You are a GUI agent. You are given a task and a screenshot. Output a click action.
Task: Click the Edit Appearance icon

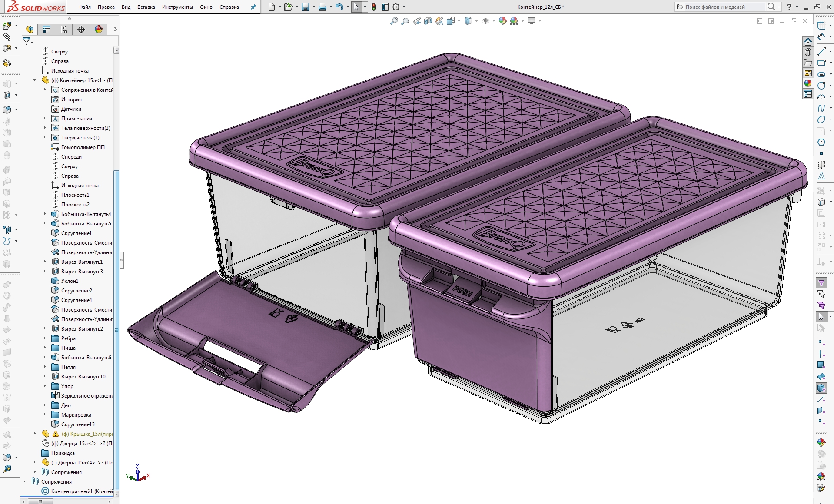(503, 20)
